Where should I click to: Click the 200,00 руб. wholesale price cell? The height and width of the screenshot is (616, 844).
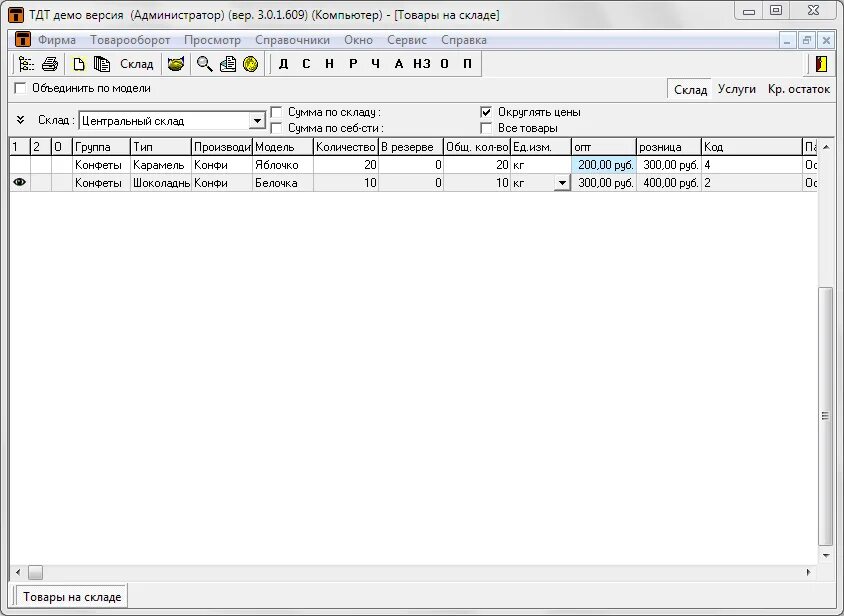(x=603, y=165)
